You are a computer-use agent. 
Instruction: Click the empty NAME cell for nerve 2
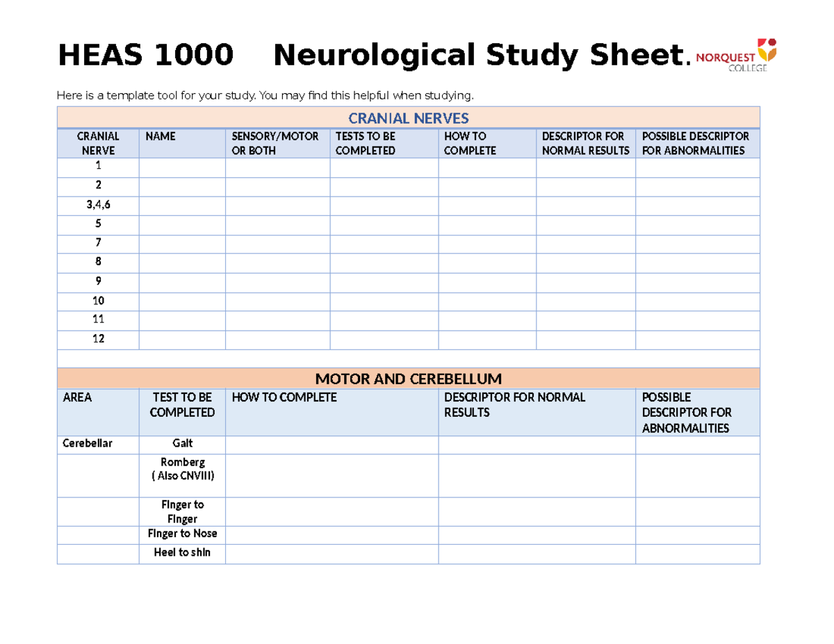pyautogui.click(x=182, y=187)
